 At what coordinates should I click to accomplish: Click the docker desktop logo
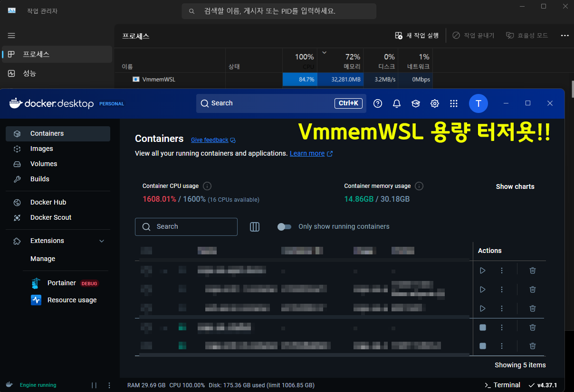[x=51, y=103]
